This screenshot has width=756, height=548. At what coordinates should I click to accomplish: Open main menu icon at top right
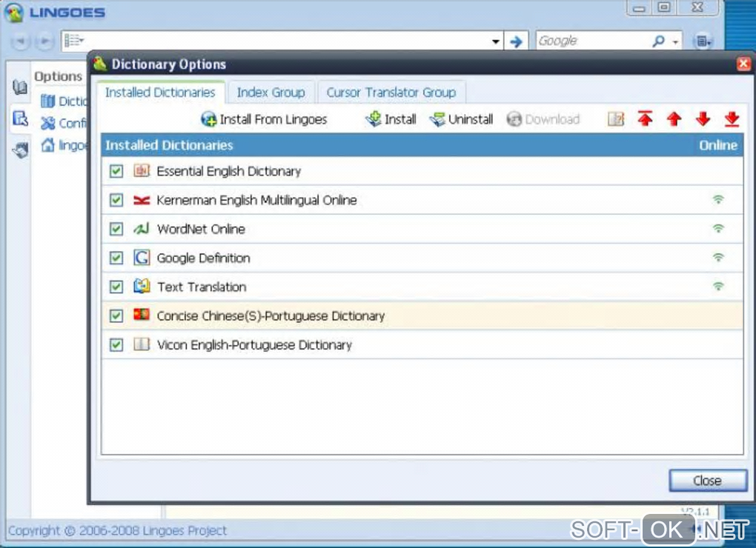(703, 41)
